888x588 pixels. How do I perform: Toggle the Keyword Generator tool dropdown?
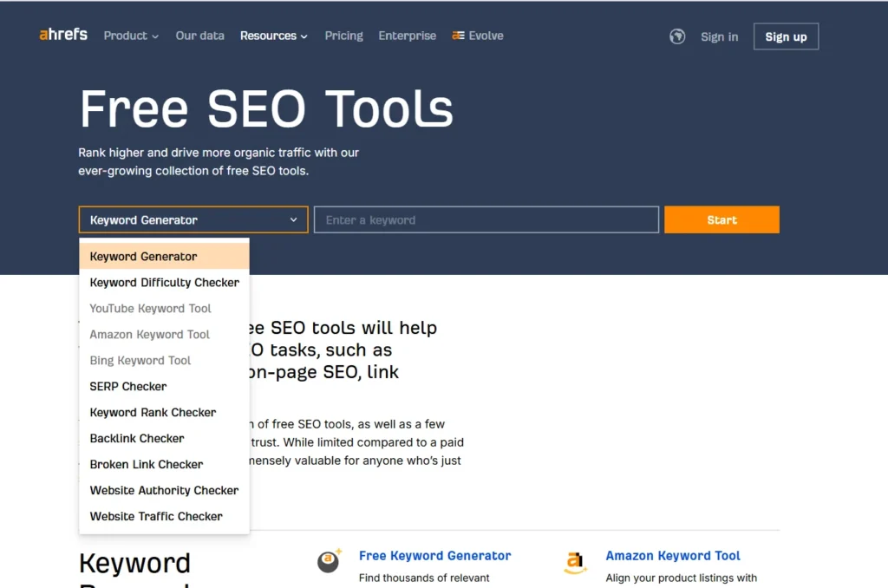(193, 219)
